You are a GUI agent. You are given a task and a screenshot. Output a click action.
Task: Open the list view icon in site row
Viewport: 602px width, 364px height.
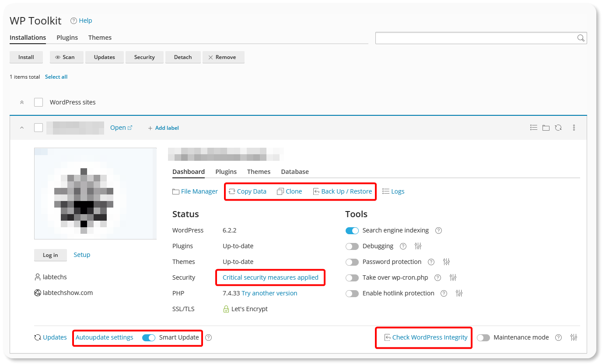533,128
